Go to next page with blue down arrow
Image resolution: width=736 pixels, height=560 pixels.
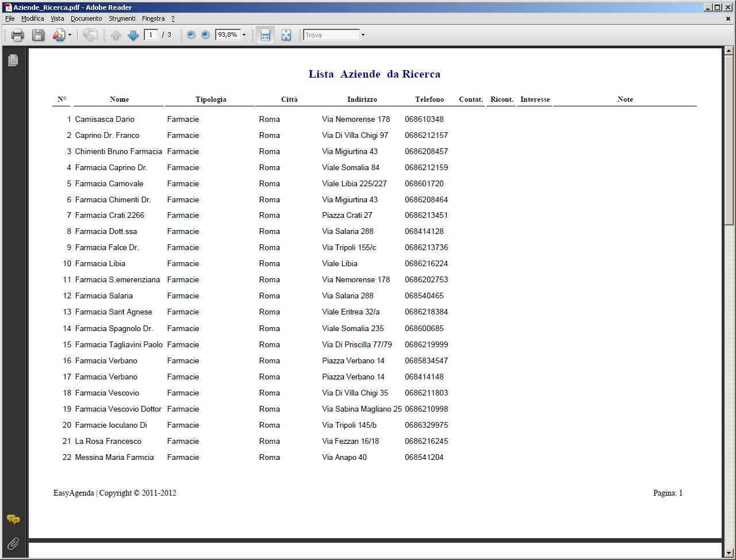pyautogui.click(x=133, y=35)
